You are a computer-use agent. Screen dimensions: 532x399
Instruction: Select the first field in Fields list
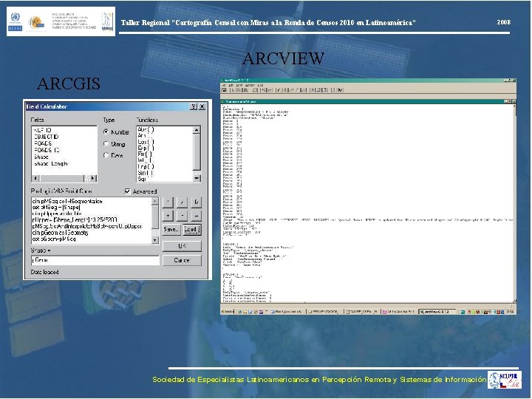(x=42, y=130)
